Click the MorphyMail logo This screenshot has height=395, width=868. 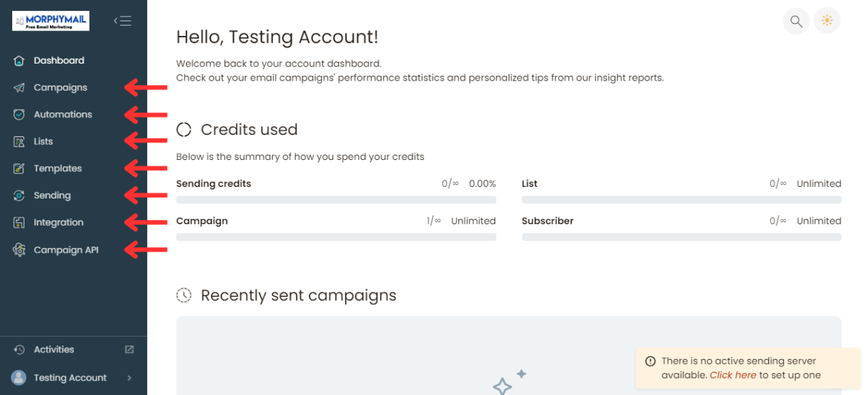(50, 20)
